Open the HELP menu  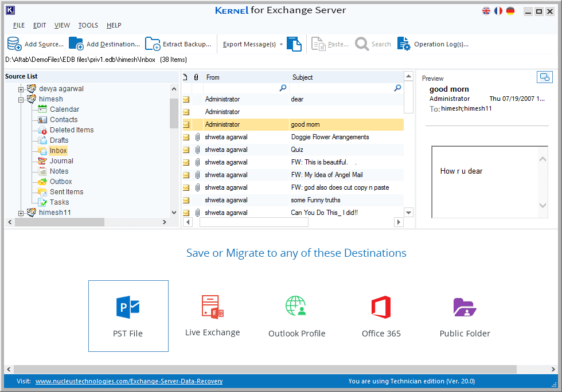(x=114, y=25)
